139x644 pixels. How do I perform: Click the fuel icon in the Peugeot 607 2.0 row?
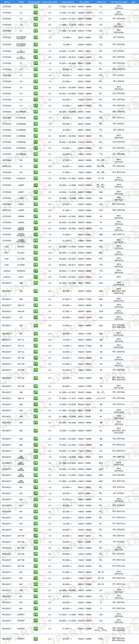(36, 572)
